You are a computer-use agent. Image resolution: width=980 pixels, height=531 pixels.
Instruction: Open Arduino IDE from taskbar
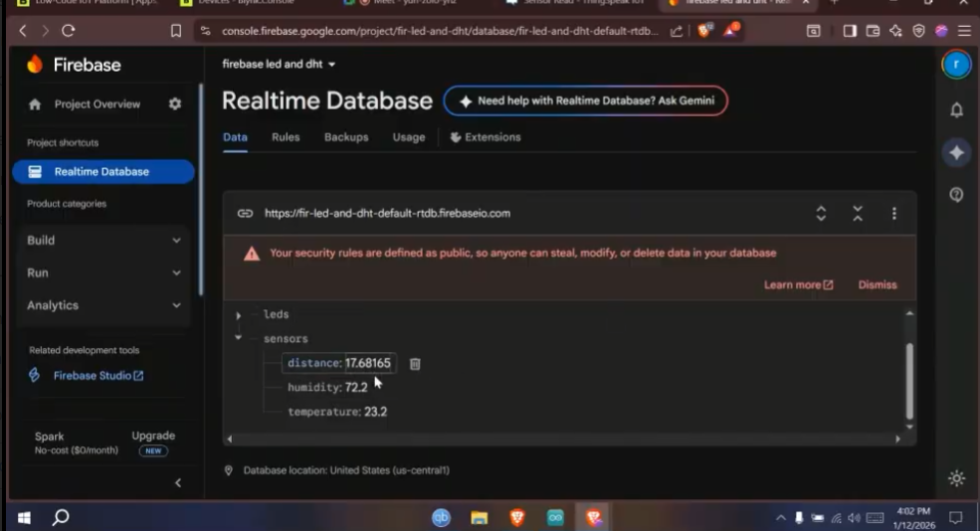pos(555,517)
